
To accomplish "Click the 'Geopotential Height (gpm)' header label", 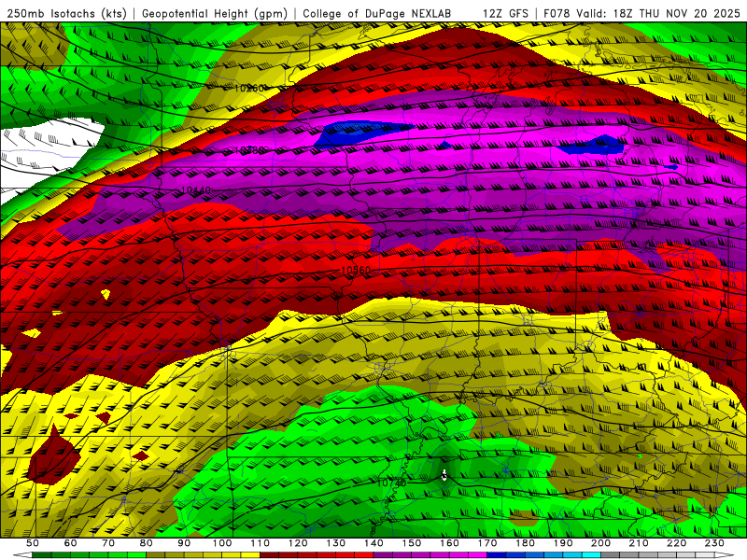I will coord(215,13).
